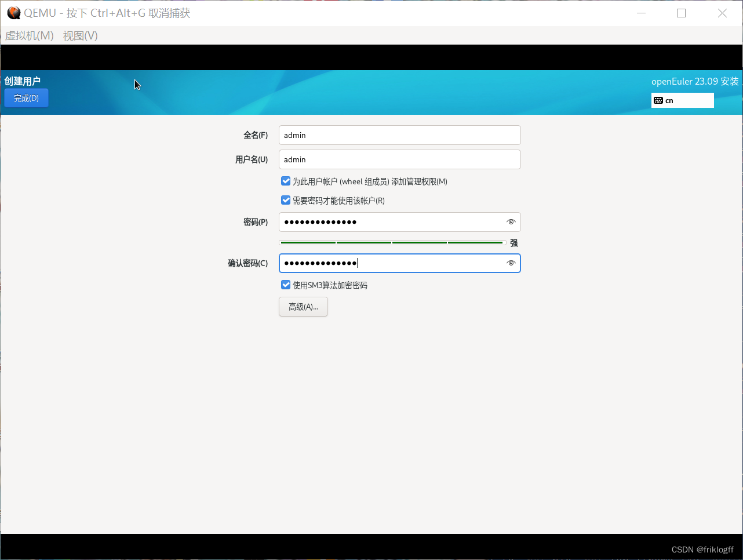743x560 pixels.
Task: Click the QEMU application icon in title bar
Action: (13, 13)
